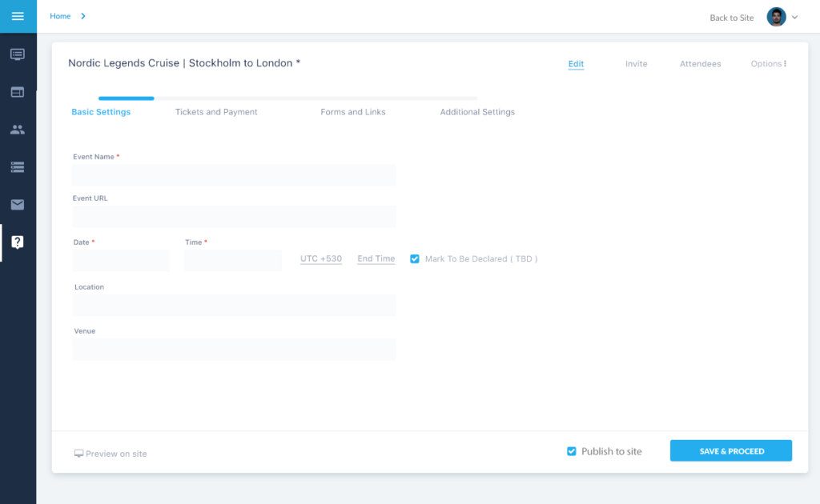Open the people/attendees sidebar icon
The width and height of the screenshot is (820, 504).
[x=18, y=130]
